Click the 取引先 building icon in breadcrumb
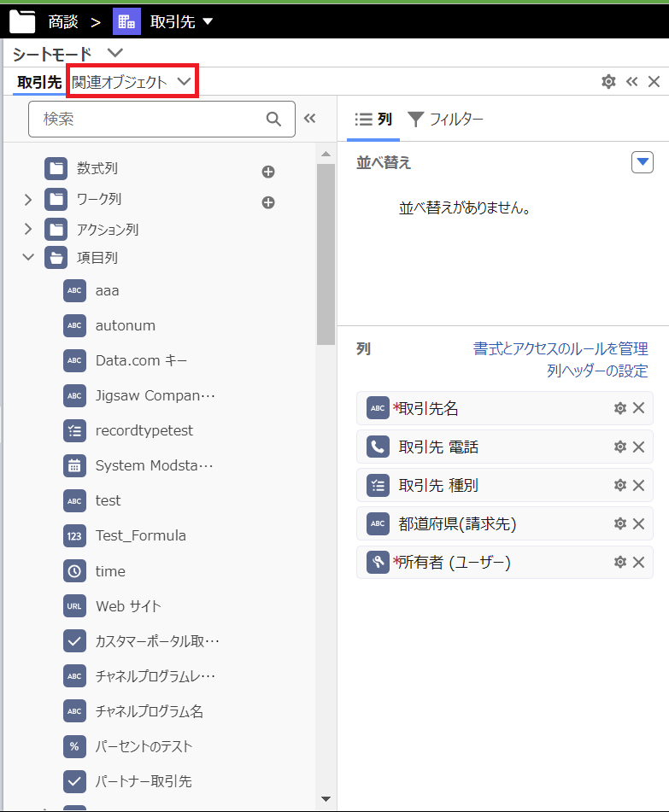Viewport: 669px width, 812px height. pos(126,21)
